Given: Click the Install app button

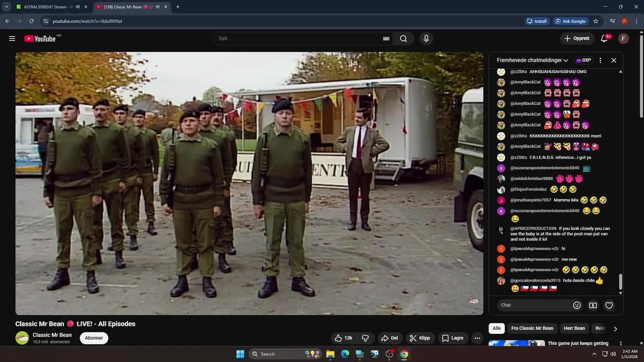Looking at the screenshot, I should 537,21.
